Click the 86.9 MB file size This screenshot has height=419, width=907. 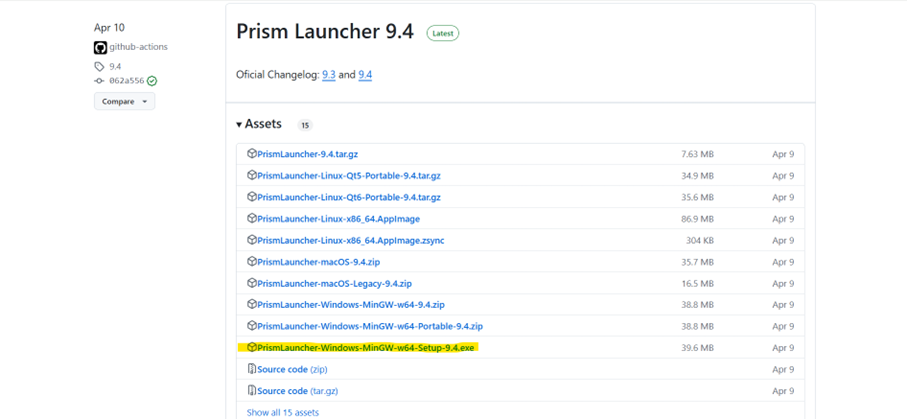click(697, 219)
